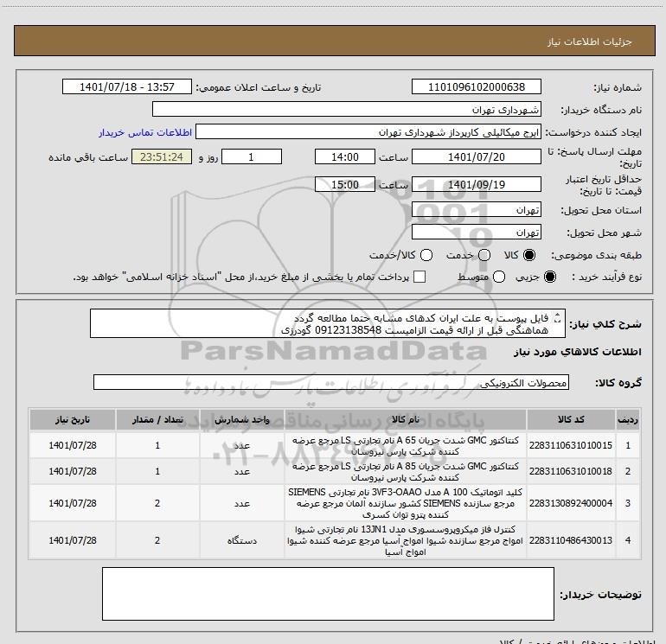Image resolution: width=666 pixels, height=644 pixels.
Task: Click product code 2283110631010015
Action: coord(571,445)
